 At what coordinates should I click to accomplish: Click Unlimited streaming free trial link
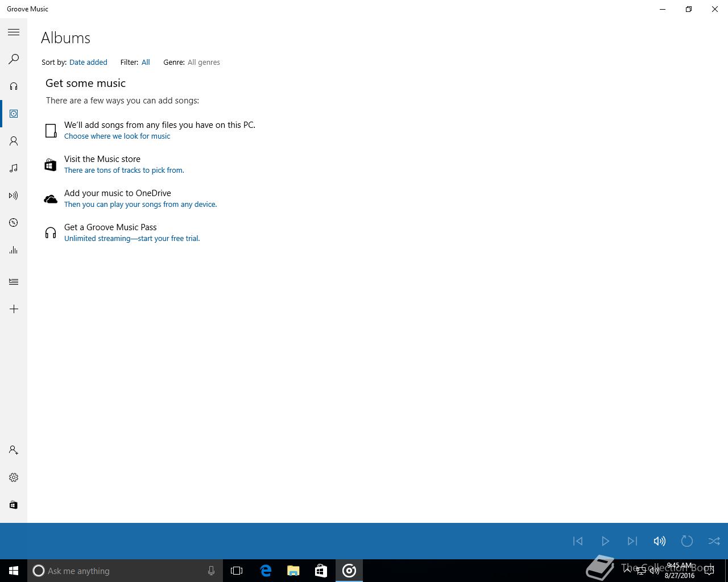[132, 239]
